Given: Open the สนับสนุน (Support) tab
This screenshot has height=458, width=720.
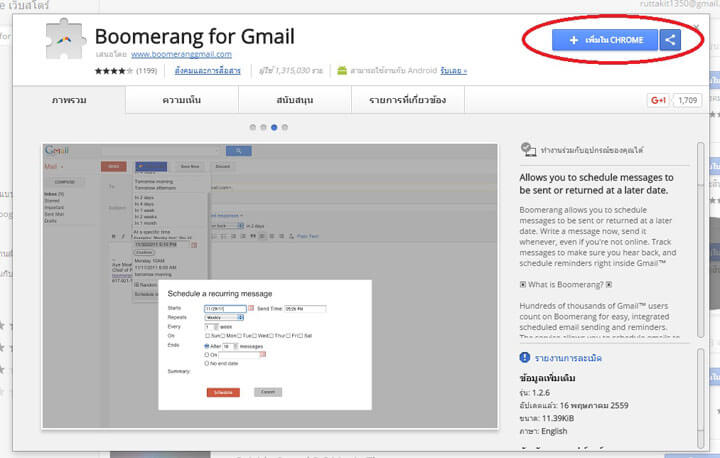Looking at the screenshot, I should tap(297, 100).
